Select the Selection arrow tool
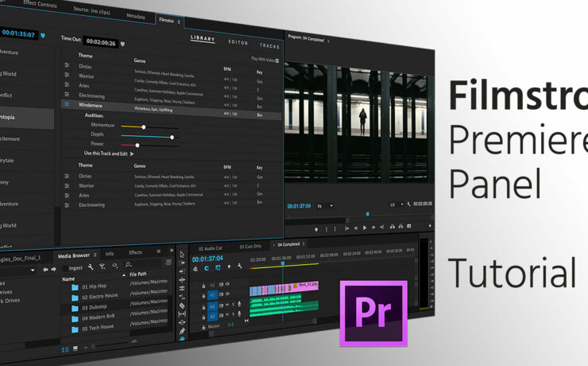The width and height of the screenshot is (588, 366). point(182,255)
